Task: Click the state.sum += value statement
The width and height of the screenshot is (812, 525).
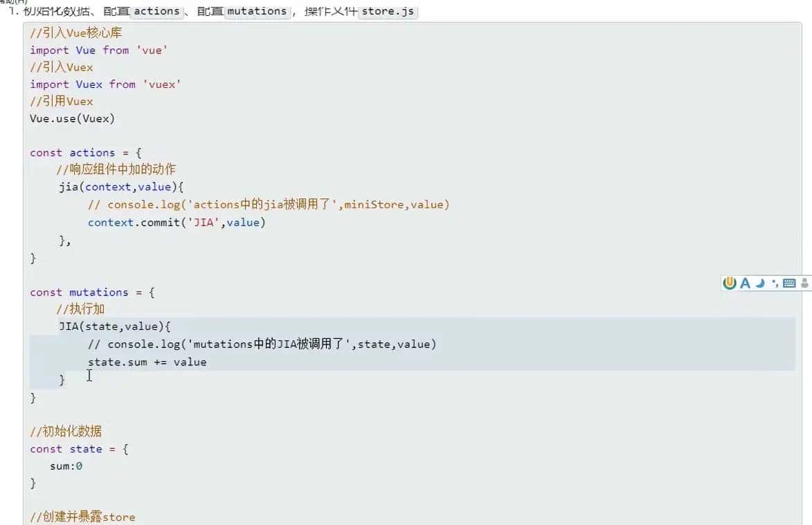Action: coord(147,361)
